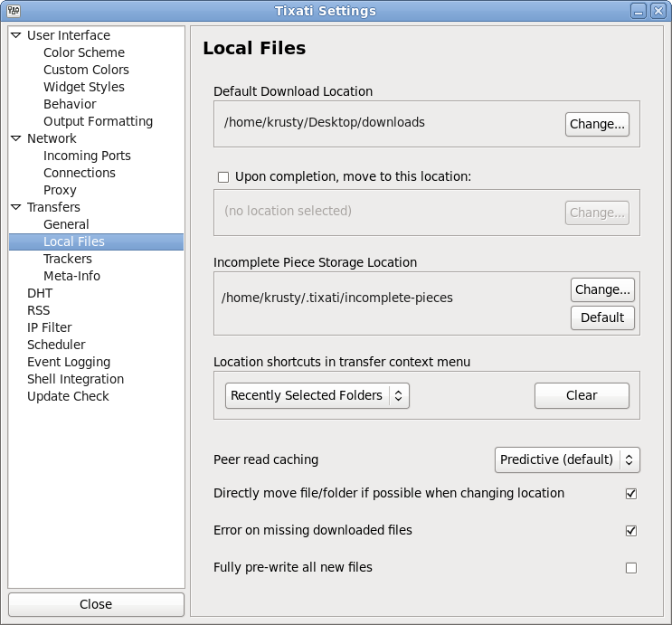The image size is (672, 625).
Task: Open the Color Scheme settings page
Action: click(84, 52)
